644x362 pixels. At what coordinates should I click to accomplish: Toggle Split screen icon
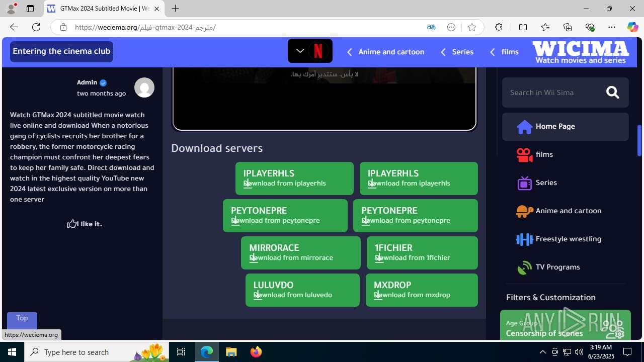tap(523, 27)
